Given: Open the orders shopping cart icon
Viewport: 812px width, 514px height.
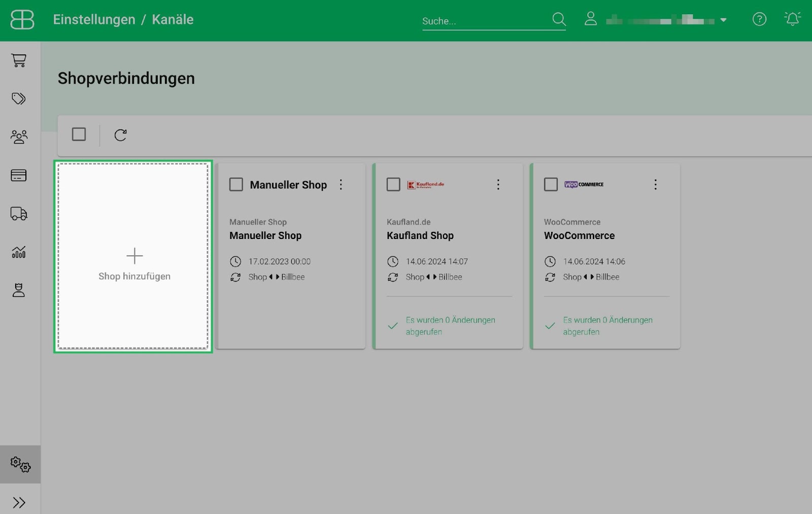Looking at the screenshot, I should tap(19, 60).
